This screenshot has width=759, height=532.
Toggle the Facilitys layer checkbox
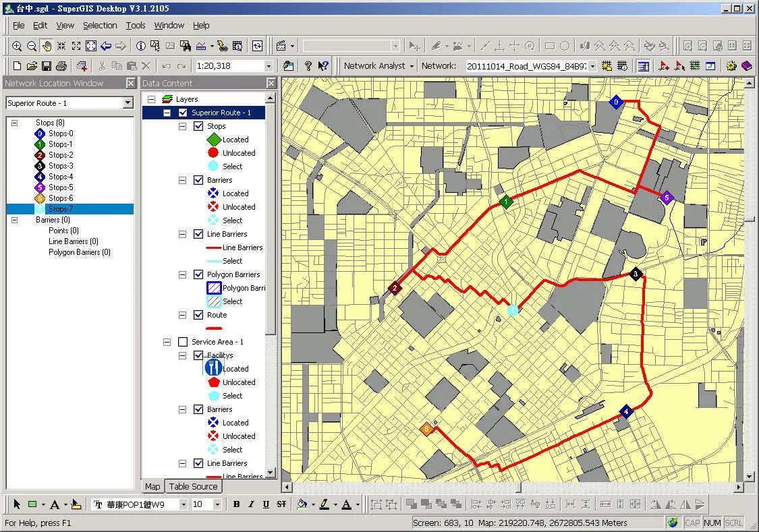point(198,355)
